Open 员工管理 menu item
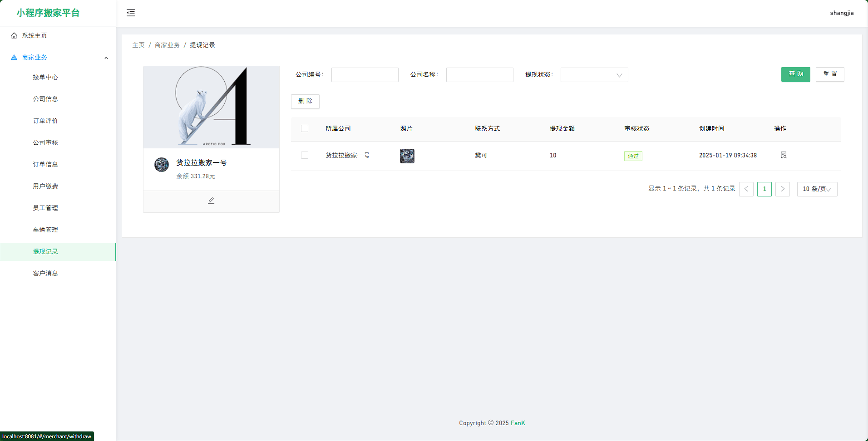The height and width of the screenshot is (441, 868). [x=58, y=208]
